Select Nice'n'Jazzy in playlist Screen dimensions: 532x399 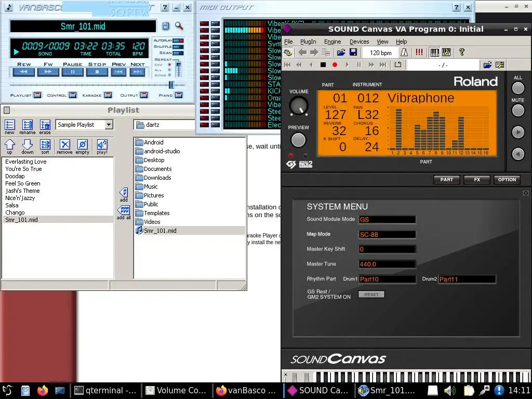click(x=20, y=198)
